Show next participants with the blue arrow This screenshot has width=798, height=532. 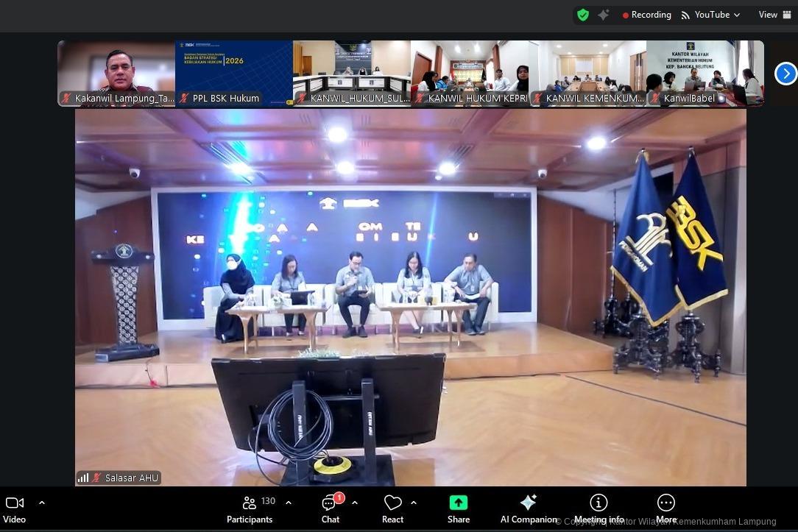(785, 74)
